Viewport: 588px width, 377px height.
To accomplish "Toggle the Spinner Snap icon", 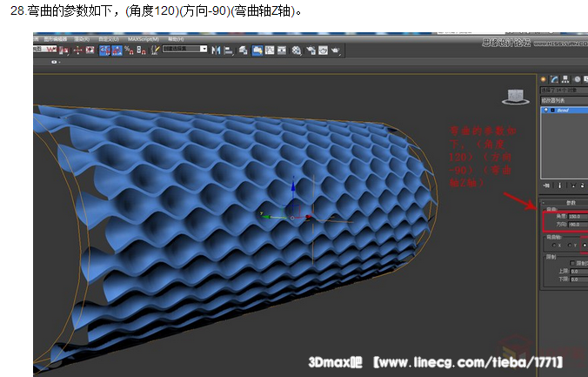I will [142, 50].
